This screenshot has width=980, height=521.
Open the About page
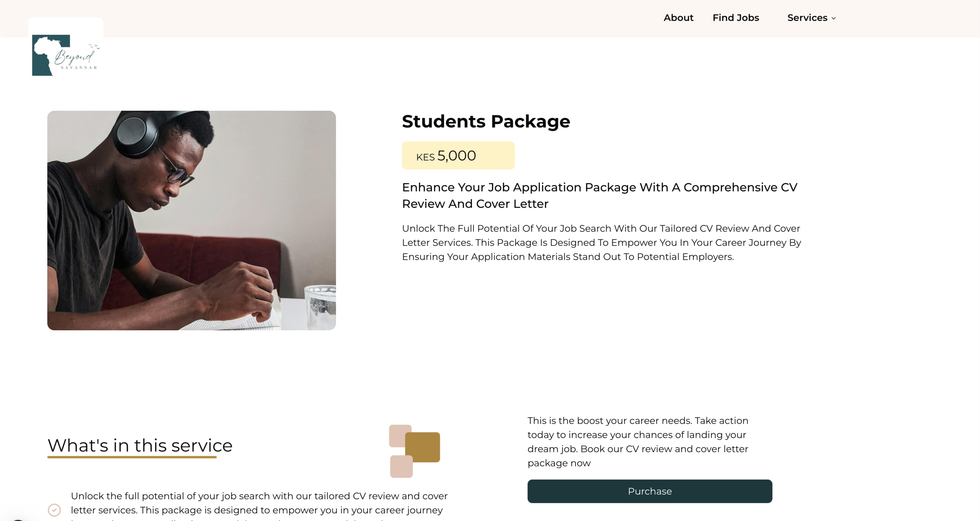678,18
